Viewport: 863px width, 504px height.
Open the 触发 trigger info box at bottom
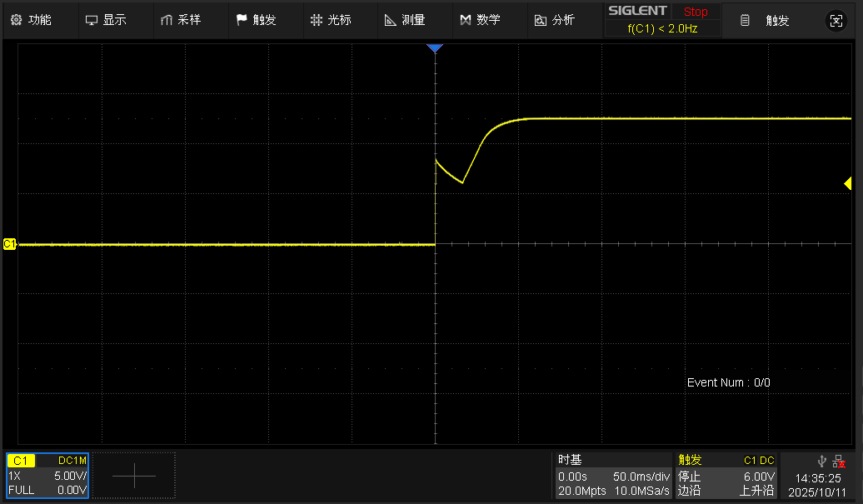[x=726, y=476]
